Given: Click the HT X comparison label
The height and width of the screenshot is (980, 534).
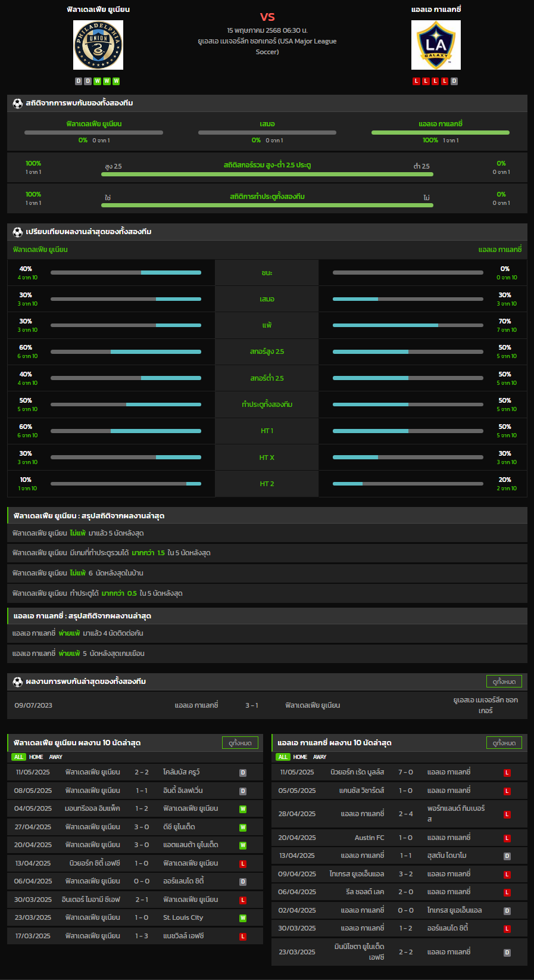Looking at the screenshot, I should click(267, 458).
